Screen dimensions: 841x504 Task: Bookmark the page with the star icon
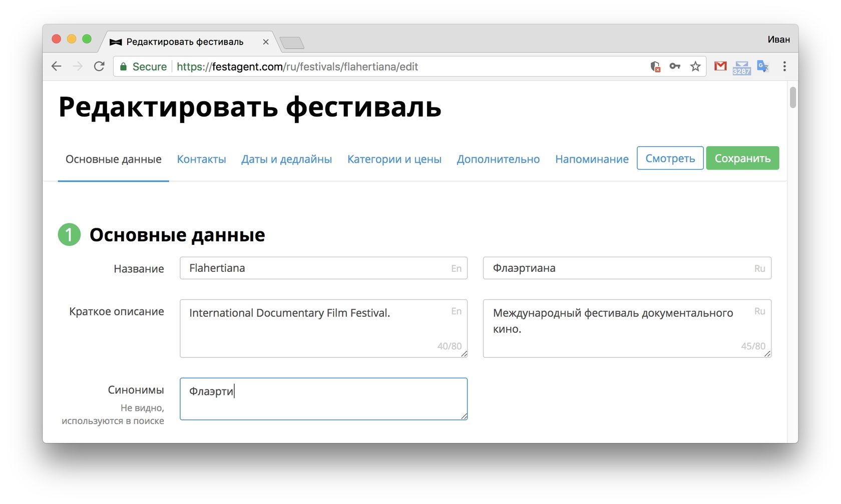[695, 66]
